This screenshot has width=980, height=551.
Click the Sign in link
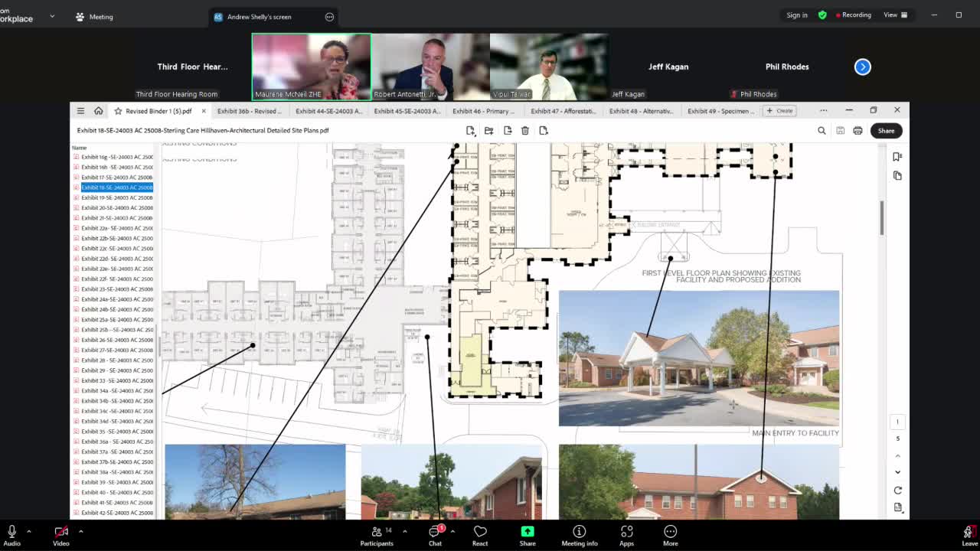[x=796, y=15]
